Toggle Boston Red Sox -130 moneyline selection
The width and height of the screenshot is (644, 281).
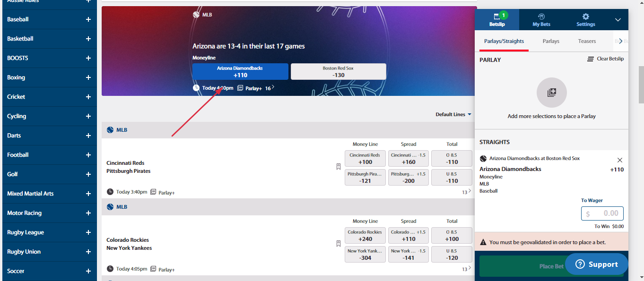click(x=338, y=71)
